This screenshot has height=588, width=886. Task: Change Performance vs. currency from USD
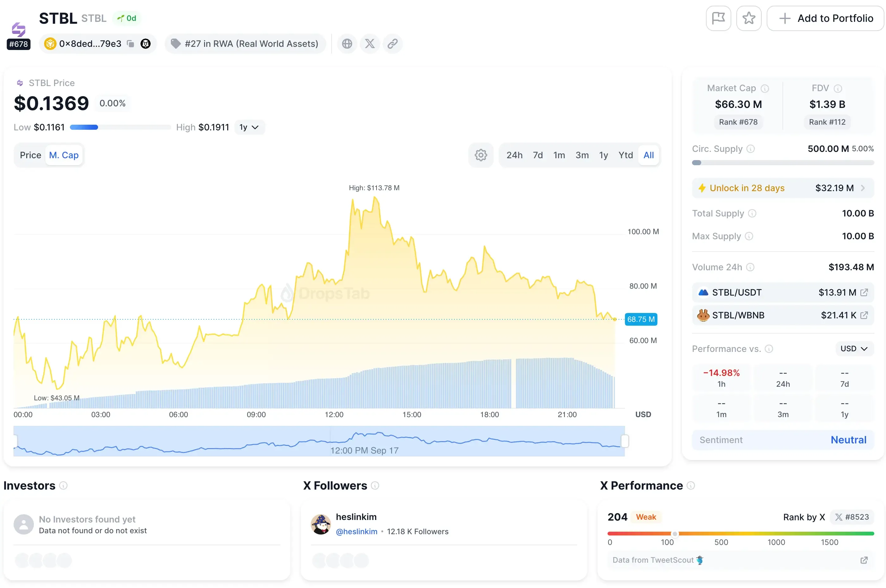(854, 348)
